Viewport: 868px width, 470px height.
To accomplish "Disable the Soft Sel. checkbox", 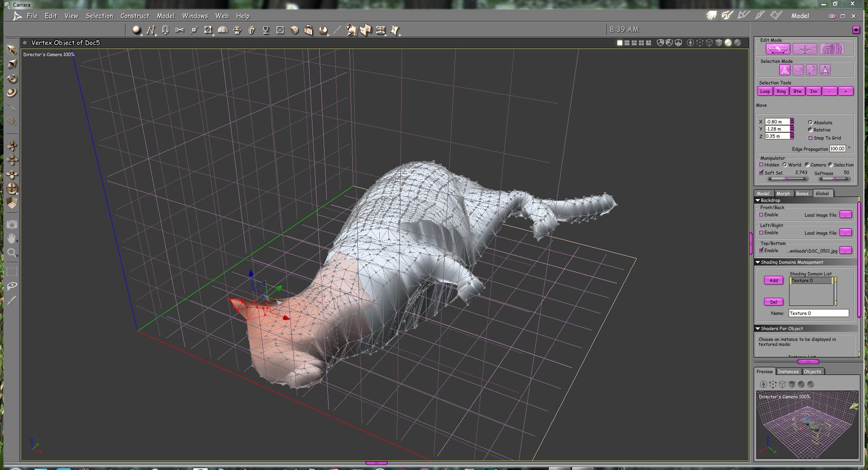I will click(761, 172).
